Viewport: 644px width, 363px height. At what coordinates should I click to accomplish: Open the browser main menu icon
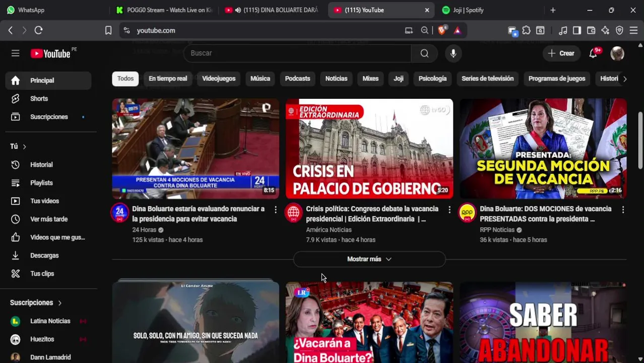click(x=633, y=30)
